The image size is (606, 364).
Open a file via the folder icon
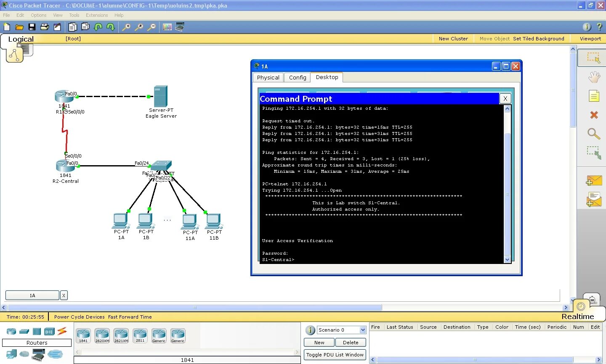(x=19, y=27)
